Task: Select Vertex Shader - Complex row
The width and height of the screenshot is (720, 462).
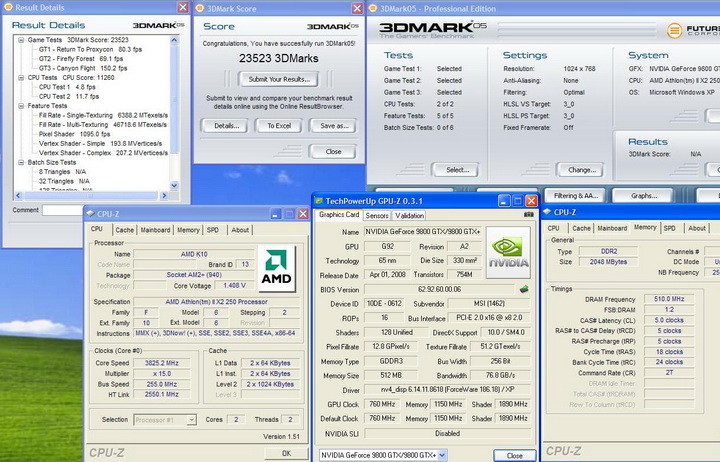Action: (x=103, y=153)
